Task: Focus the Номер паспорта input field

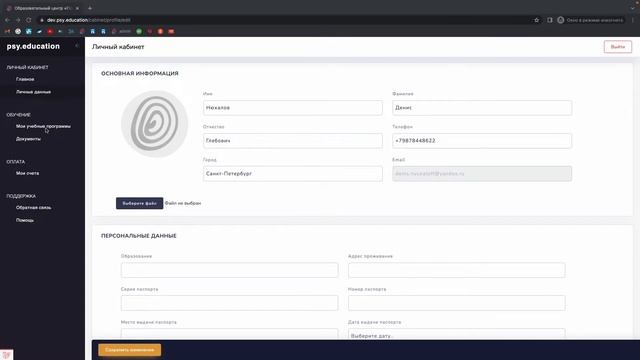Action: click(457, 303)
